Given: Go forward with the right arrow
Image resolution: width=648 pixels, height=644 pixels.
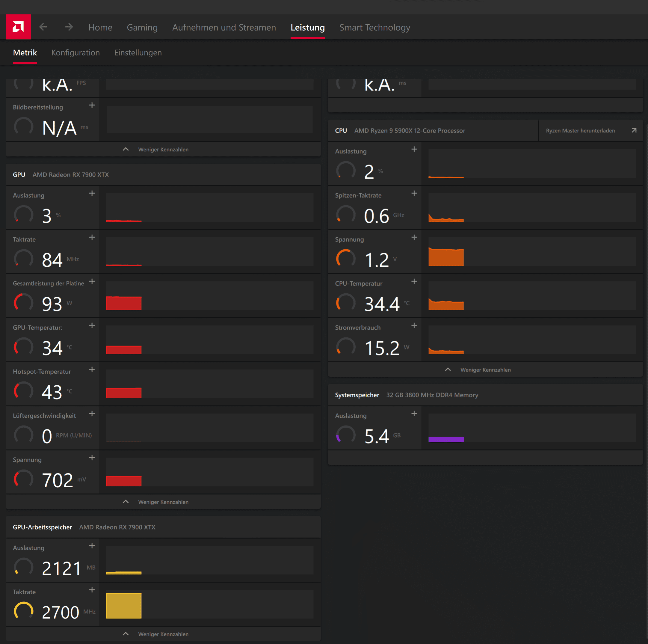Looking at the screenshot, I should [69, 27].
